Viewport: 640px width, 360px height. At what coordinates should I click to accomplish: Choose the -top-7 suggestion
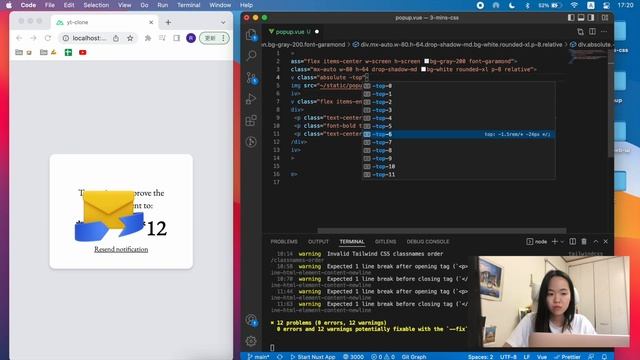click(x=458, y=142)
